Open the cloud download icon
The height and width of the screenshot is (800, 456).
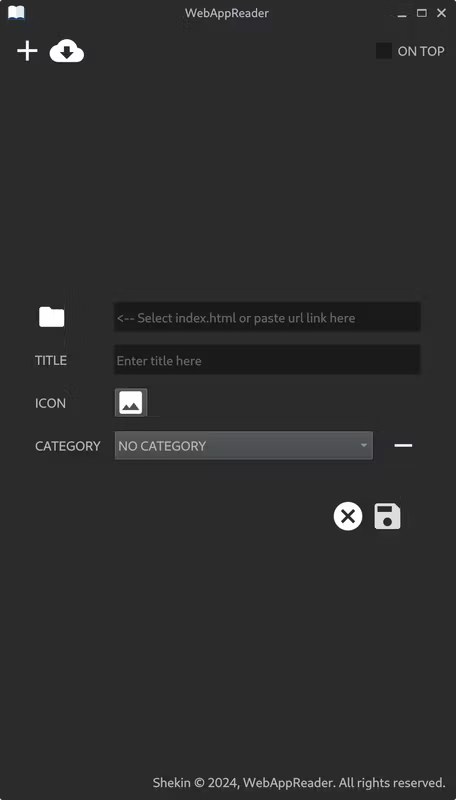(x=67, y=52)
